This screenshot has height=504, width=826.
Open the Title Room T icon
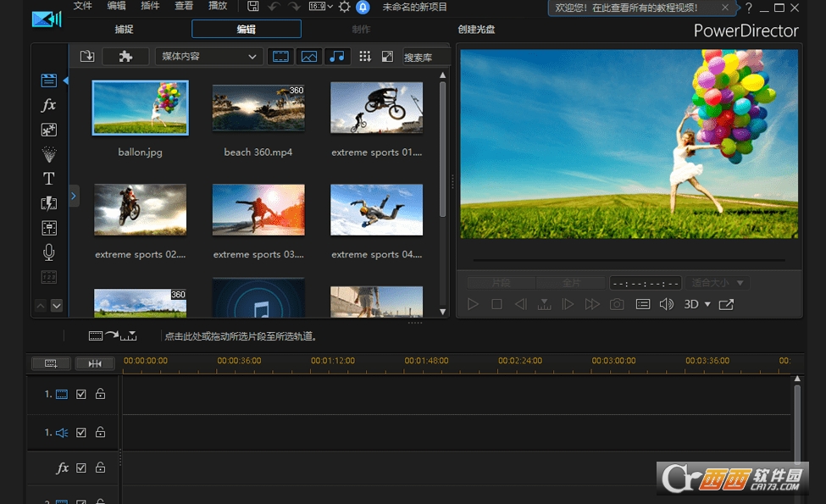48,179
